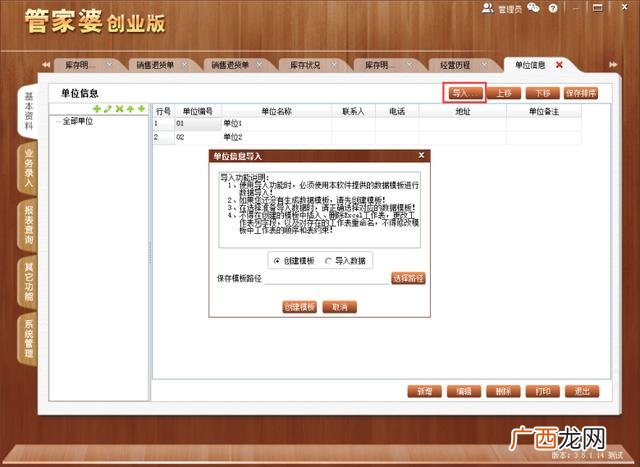The height and width of the screenshot is (467, 640).
Task: Click the 单位备注 column header
Action: [x=544, y=111]
